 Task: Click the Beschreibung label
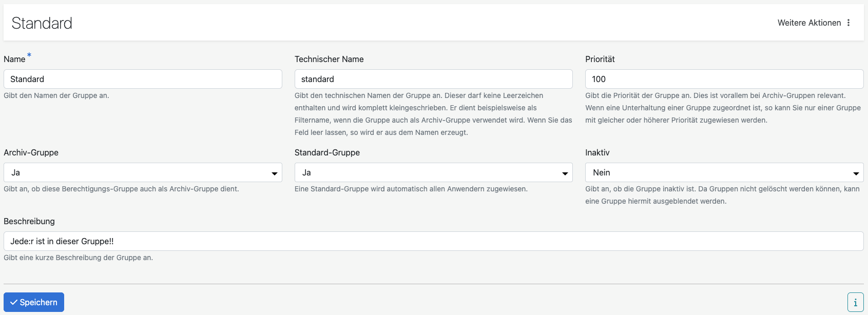coord(29,221)
